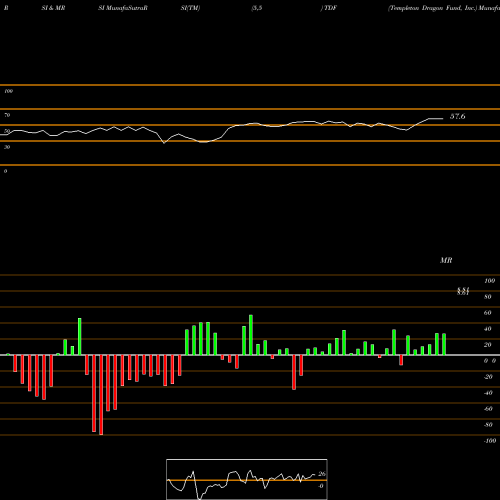
Task: Open the mini overview chart thumbnail
Action: pos(247,479)
